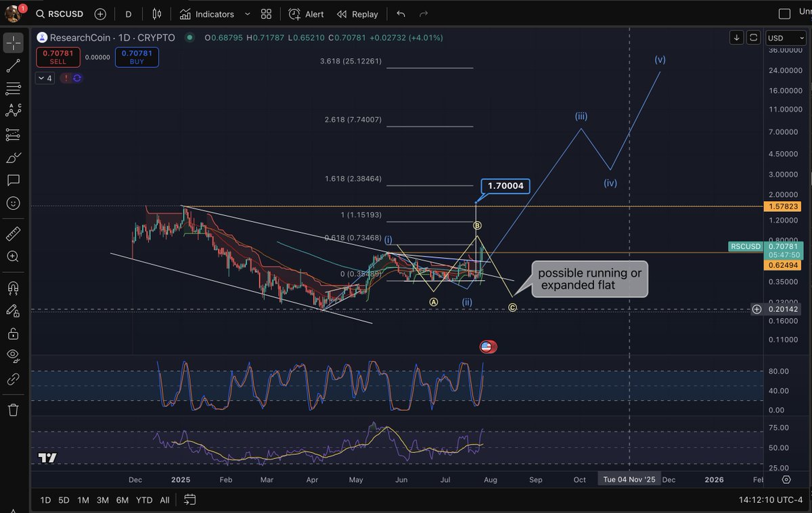
Task: Redo the chart action
Action: (424, 14)
